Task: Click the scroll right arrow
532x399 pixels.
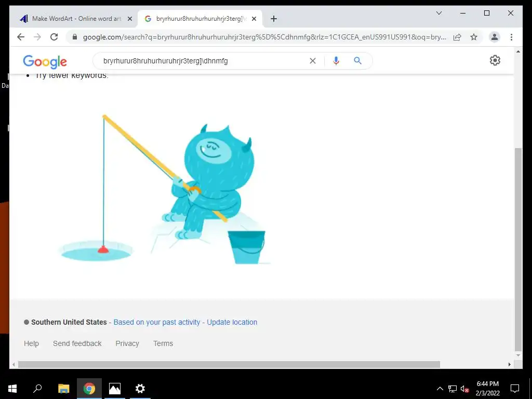Action: 510,364
